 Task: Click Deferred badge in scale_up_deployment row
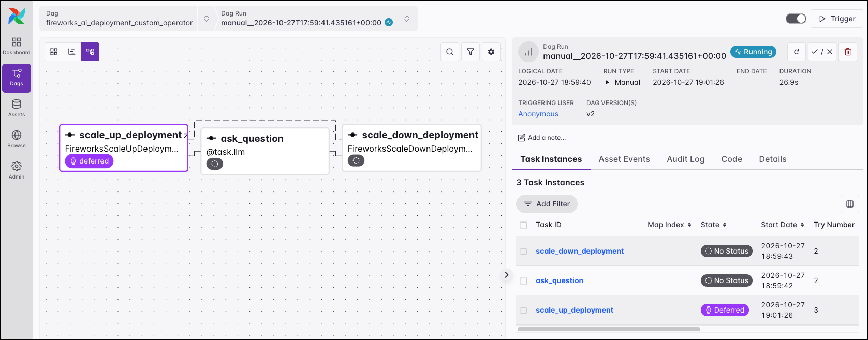725,310
